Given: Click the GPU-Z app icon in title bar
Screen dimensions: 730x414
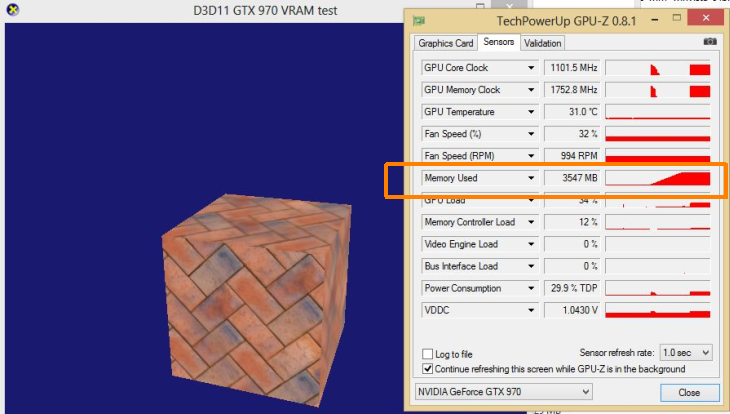Looking at the screenshot, I should 419,20.
